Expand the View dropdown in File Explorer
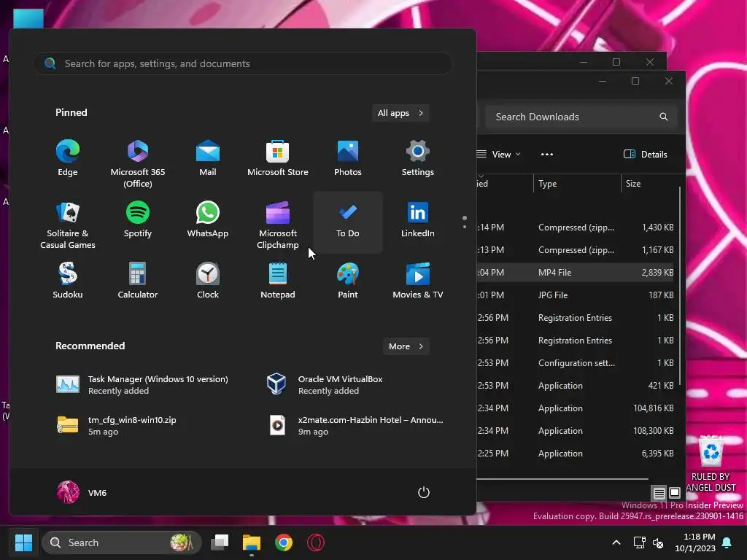The height and width of the screenshot is (560, 747). (x=499, y=155)
